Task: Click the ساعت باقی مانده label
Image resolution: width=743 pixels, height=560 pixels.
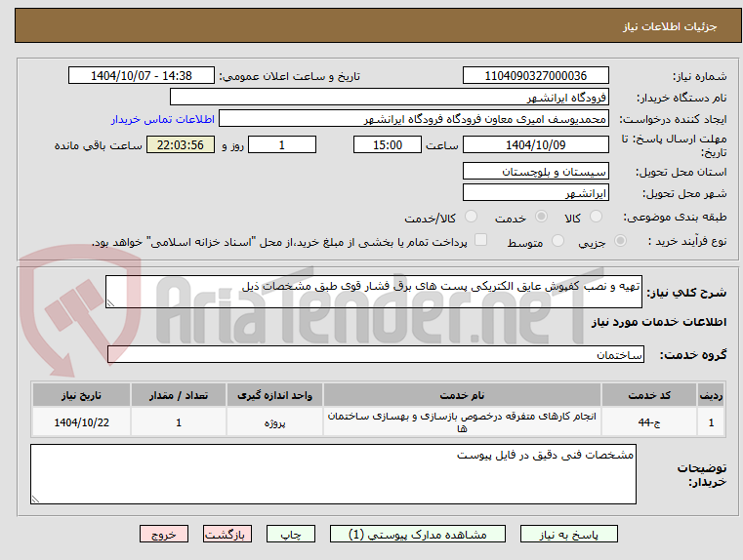Action: pyautogui.click(x=98, y=145)
